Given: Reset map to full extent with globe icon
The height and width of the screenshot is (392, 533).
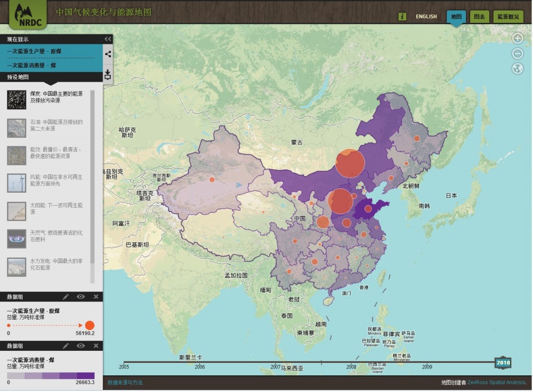Looking at the screenshot, I should click(x=517, y=69).
